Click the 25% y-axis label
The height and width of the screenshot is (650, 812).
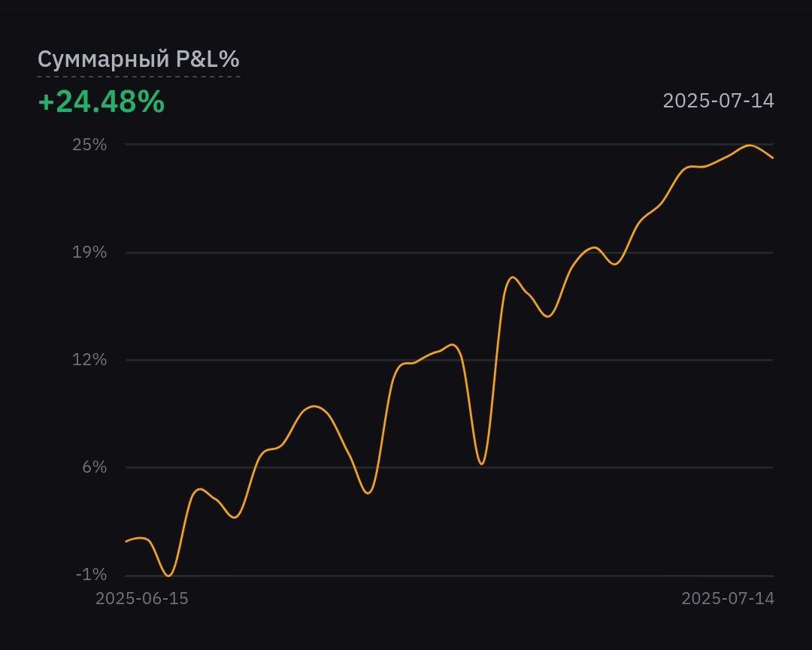[x=89, y=144]
